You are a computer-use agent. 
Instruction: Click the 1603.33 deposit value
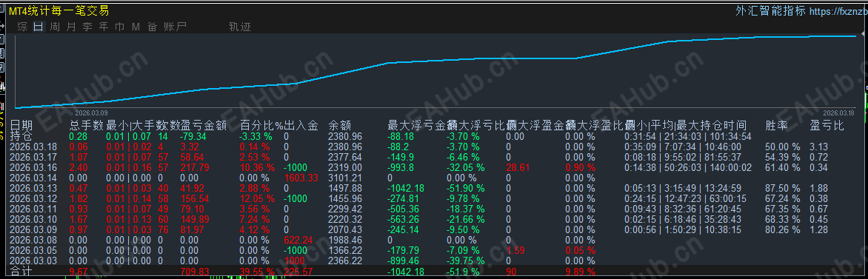[x=302, y=178]
